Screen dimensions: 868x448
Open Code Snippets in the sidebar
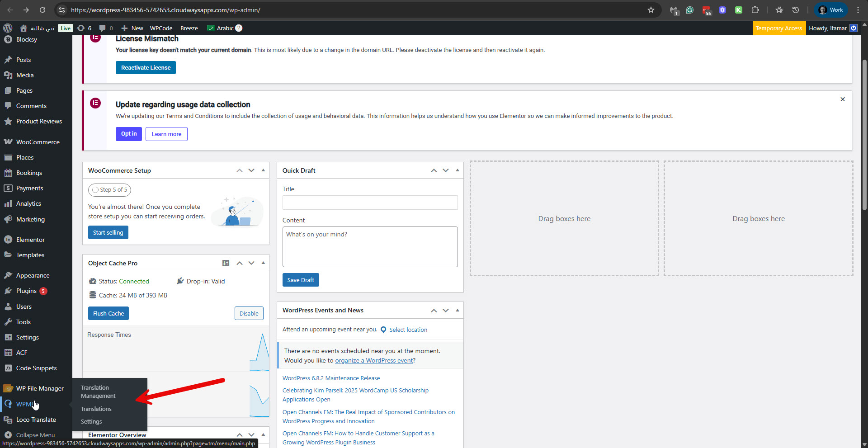(x=36, y=368)
